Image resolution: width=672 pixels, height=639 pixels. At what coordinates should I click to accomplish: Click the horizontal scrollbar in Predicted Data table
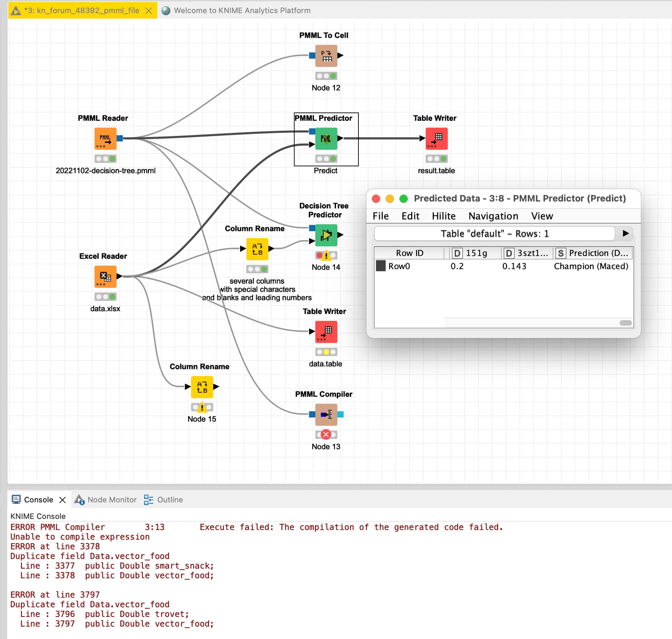pyautogui.click(x=625, y=322)
